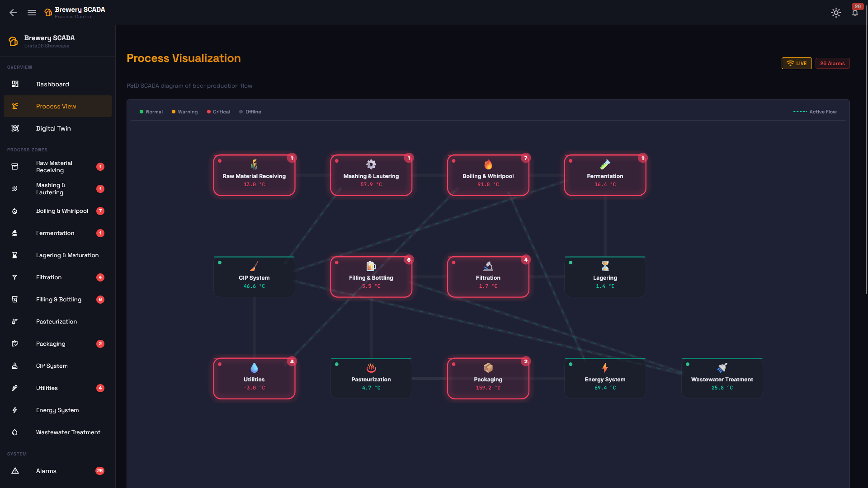The image size is (868, 488).
Task: Click the test tube icon on Fermentation node
Action: 605,164
